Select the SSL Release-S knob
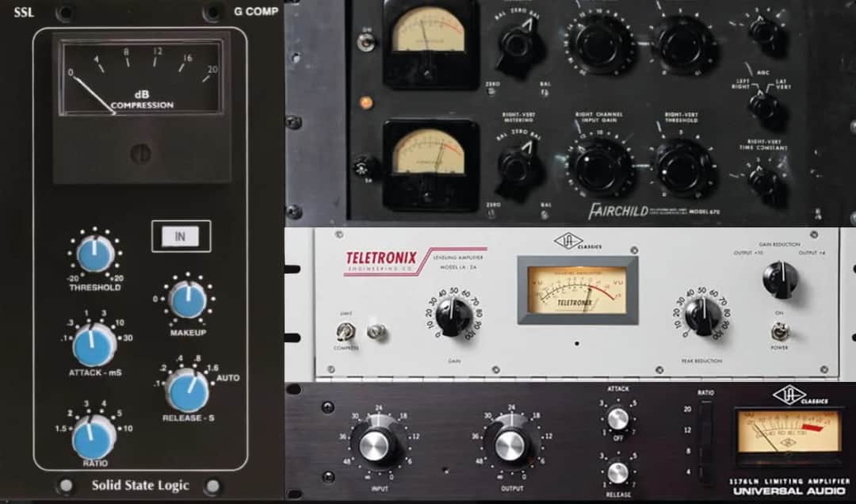Screen dimensions: 856x504 point(188,390)
